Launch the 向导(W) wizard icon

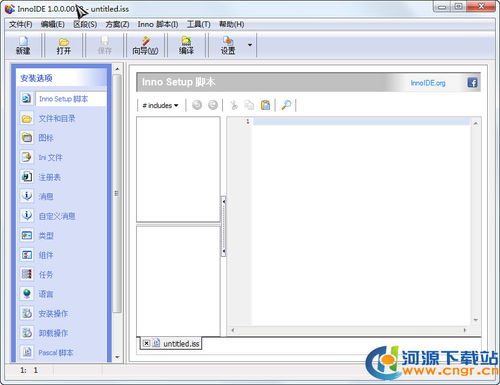coord(145,46)
